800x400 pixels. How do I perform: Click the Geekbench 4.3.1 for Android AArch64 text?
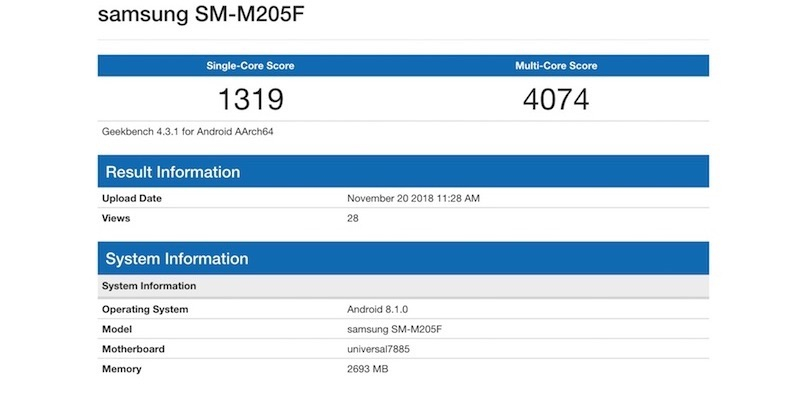[188, 132]
